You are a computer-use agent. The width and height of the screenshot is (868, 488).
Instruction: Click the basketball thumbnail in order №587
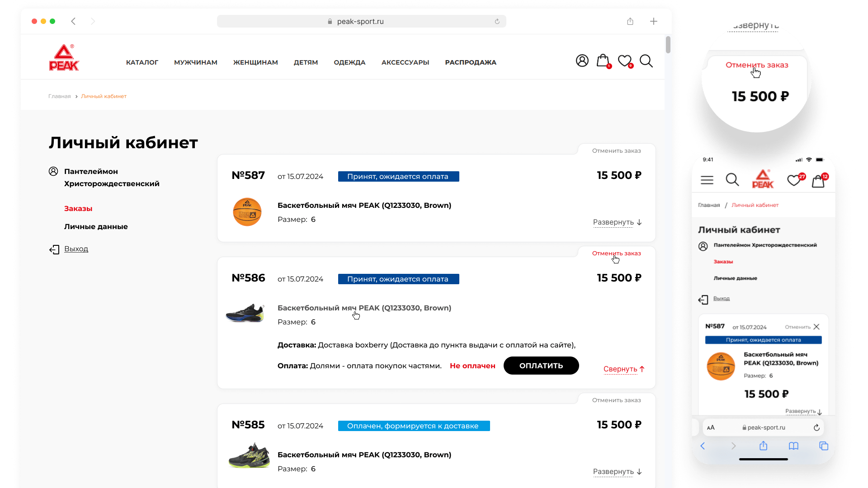tap(247, 212)
